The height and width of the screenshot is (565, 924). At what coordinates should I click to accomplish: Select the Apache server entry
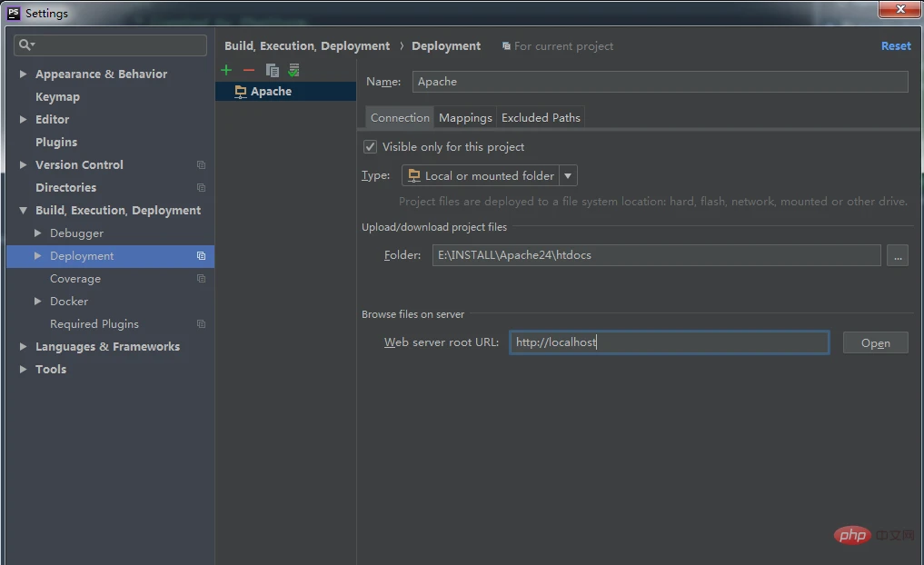point(286,92)
